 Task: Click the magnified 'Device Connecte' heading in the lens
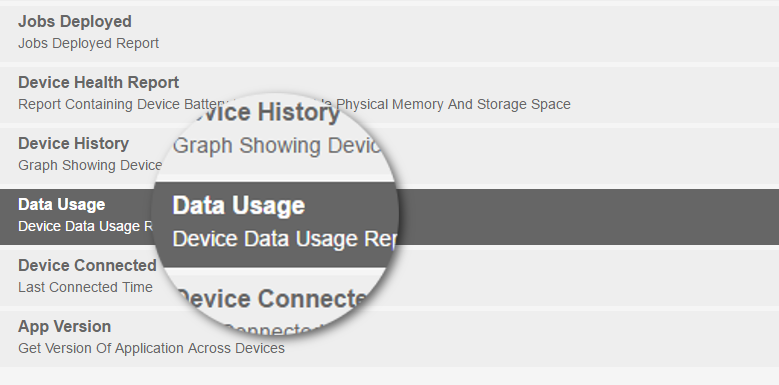[x=272, y=299]
